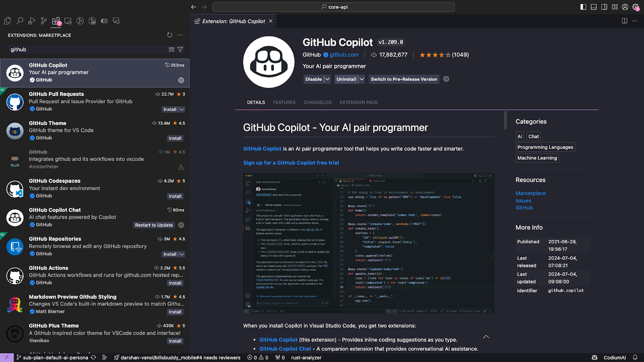The image size is (644, 362).
Task: Switch to the EXTENSION PACK tab
Action: [x=359, y=103]
